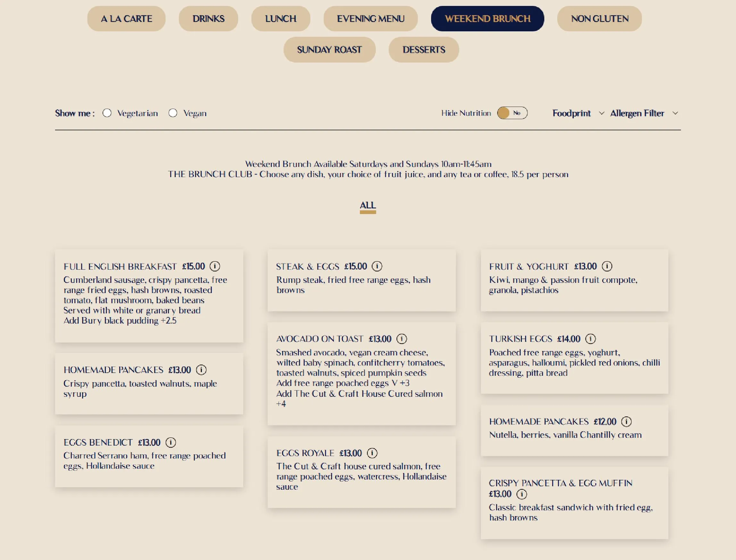Open the Lunch menu tab
The image size is (736, 560).
[x=281, y=19]
